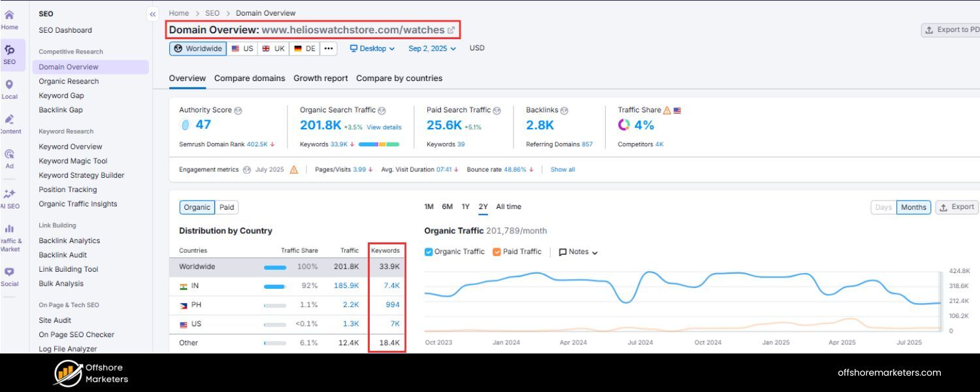This screenshot has height=392, width=980.
Task: Switch the chart granularity to Months
Action: 913,207
